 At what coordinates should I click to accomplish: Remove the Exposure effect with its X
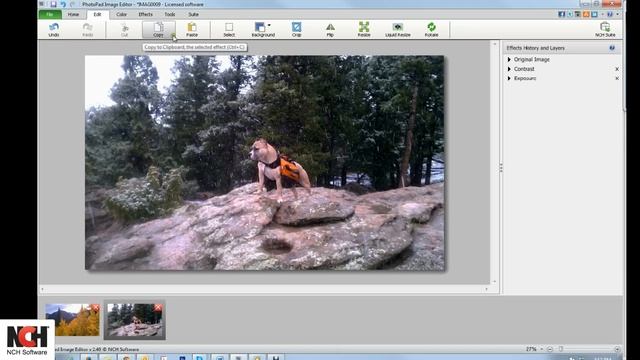coord(617,78)
